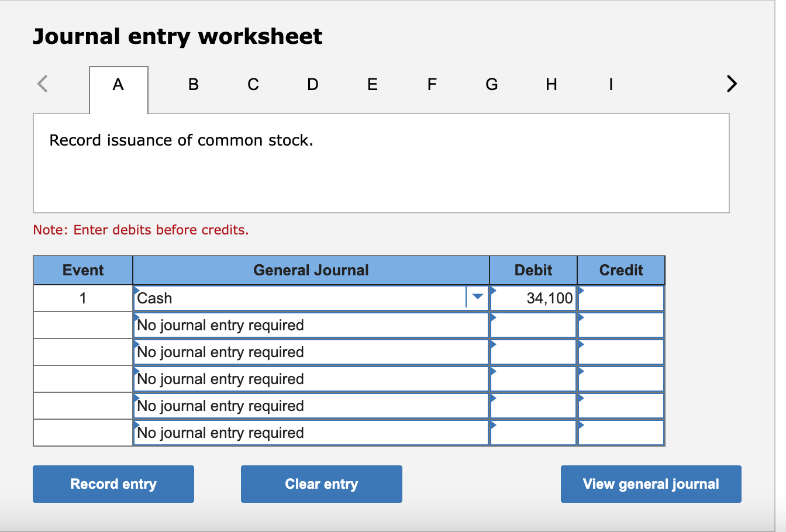The height and width of the screenshot is (532, 786).
Task: Click the Event column header
Action: 83,270
